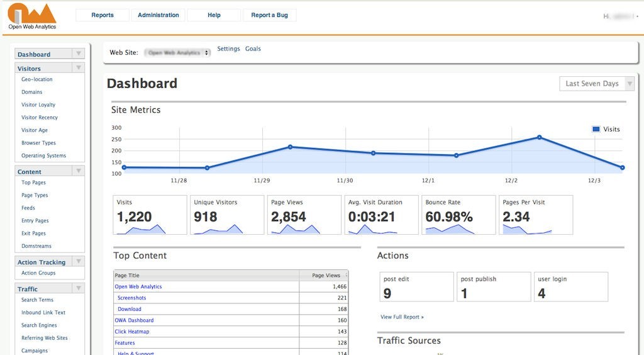Open the Goals link
The image size is (644, 355).
(253, 48)
